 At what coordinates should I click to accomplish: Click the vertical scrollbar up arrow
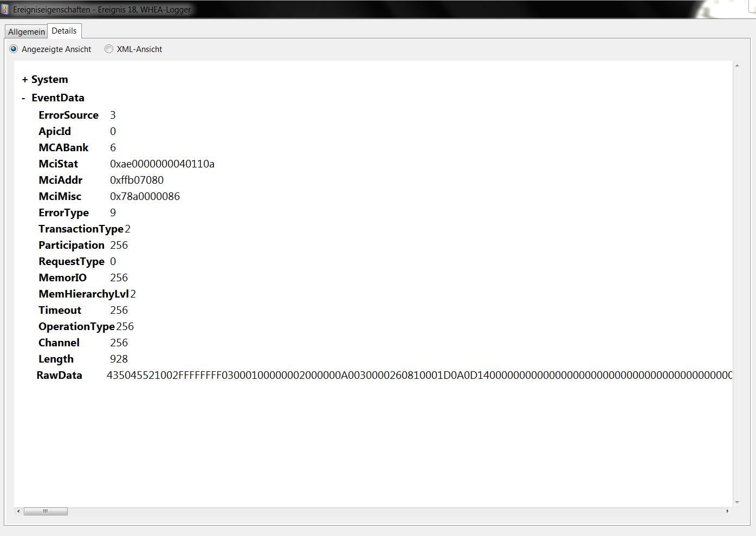[x=737, y=66]
